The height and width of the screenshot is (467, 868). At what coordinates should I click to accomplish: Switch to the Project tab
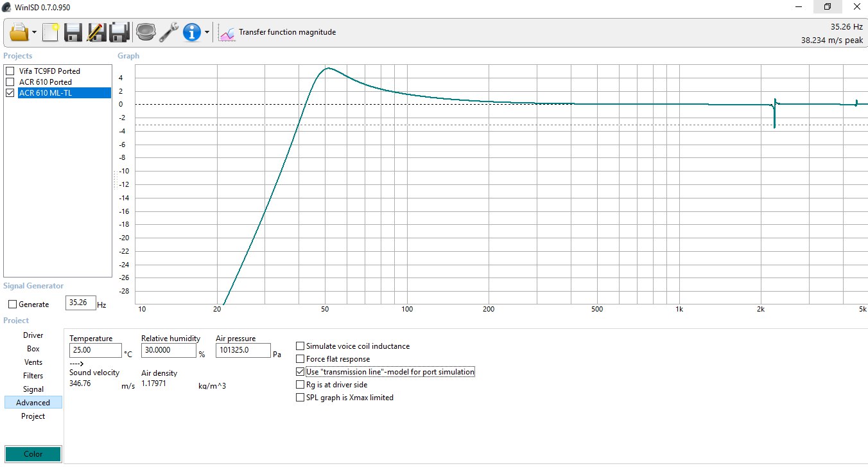33,416
